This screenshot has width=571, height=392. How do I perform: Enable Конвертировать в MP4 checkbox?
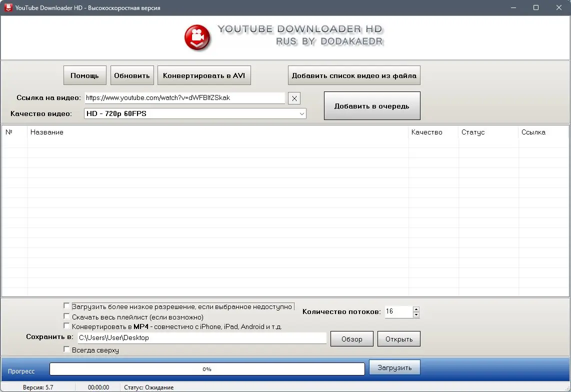(x=66, y=325)
